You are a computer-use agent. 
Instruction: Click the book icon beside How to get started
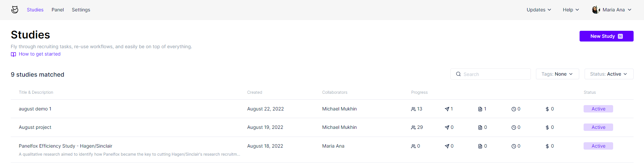13,54
